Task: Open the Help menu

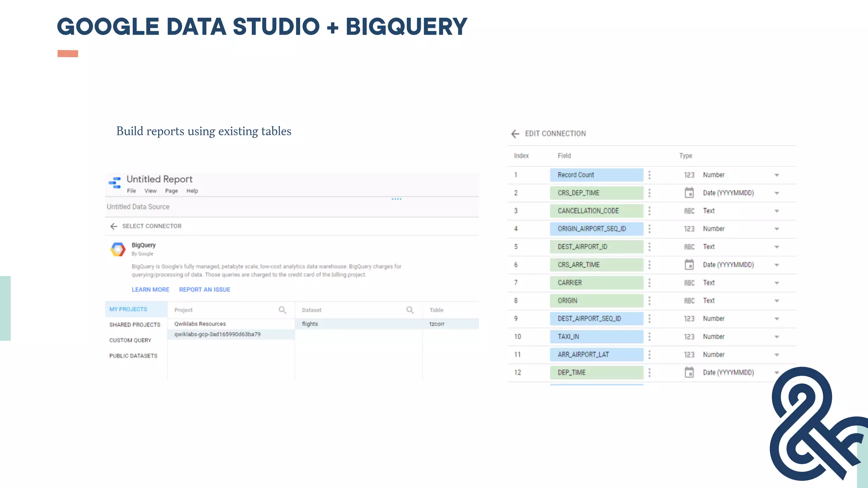Action: [x=192, y=191]
